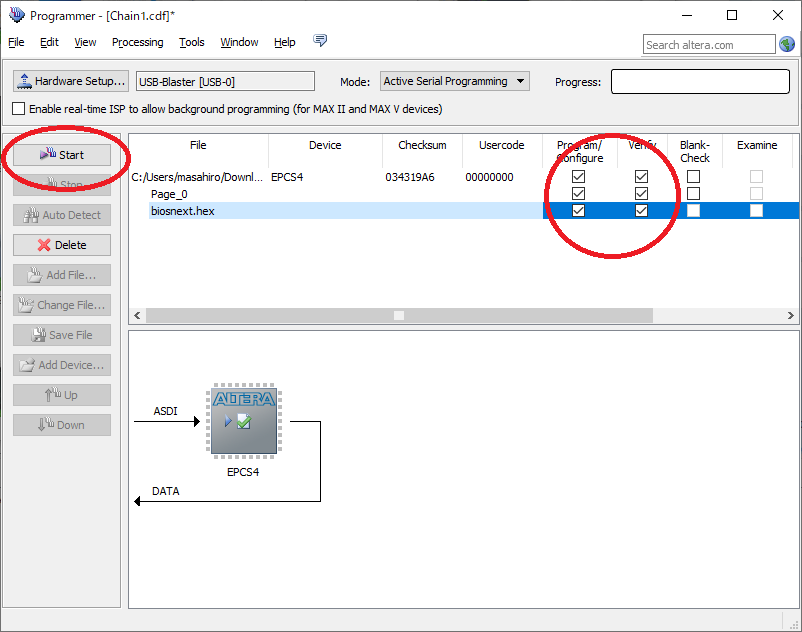The image size is (802, 632).
Task: Click the Add Device button
Action: (x=62, y=365)
